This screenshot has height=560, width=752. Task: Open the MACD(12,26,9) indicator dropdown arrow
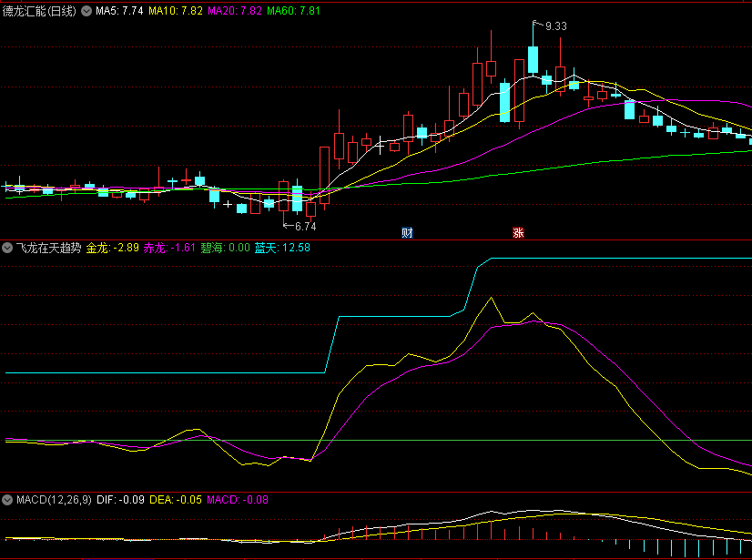[7, 500]
